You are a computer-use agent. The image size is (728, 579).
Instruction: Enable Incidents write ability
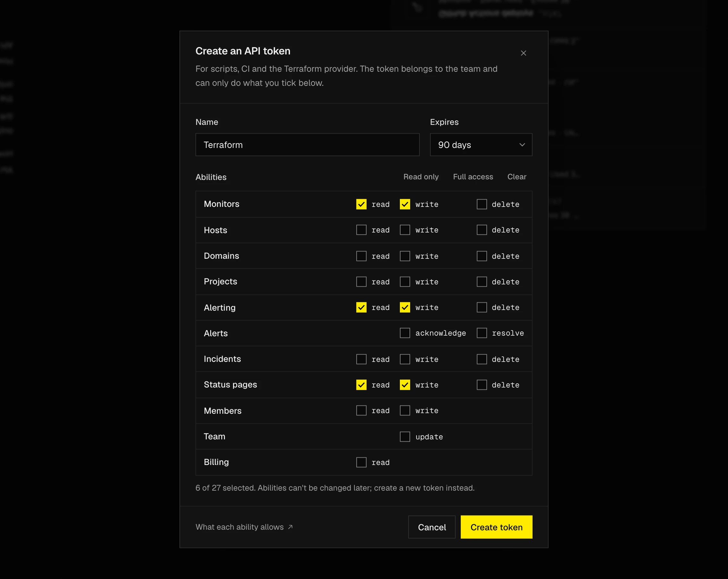pyautogui.click(x=405, y=359)
